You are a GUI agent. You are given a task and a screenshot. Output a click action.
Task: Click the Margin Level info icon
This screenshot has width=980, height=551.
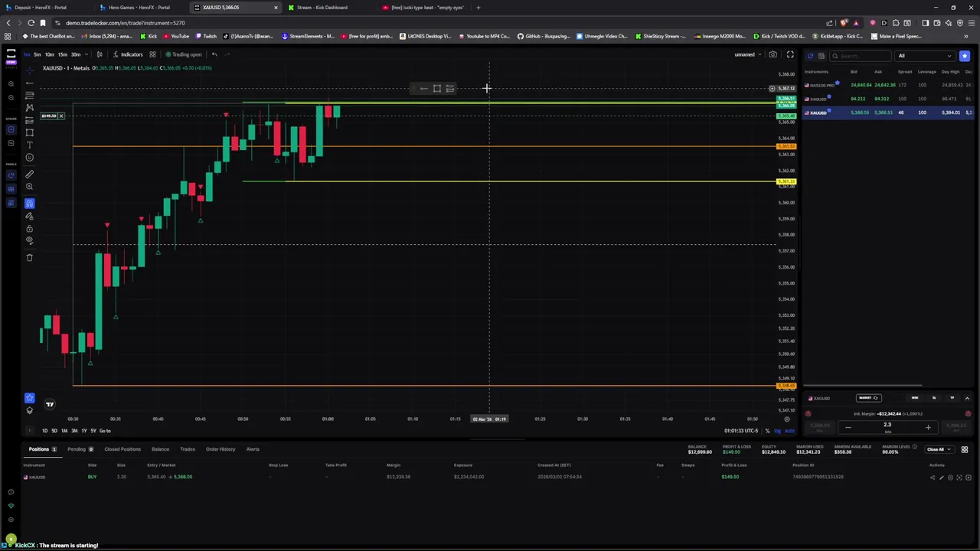click(x=914, y=446)
